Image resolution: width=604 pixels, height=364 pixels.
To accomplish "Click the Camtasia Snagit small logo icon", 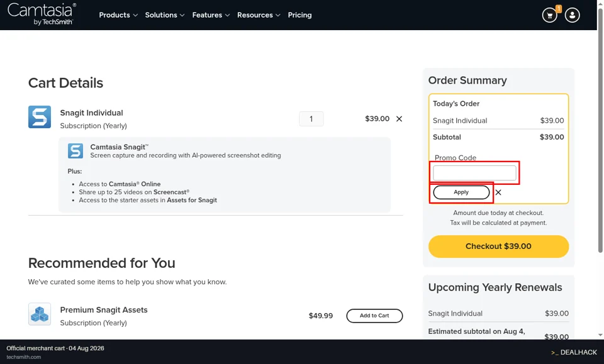I will [75, 151].
